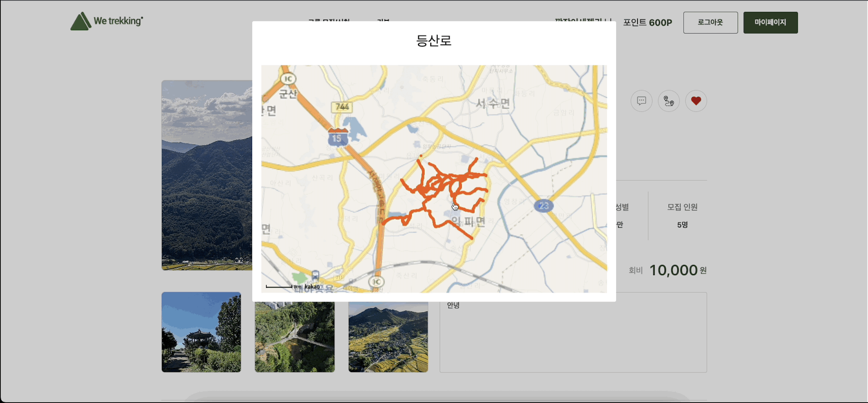This screenshot has height=403, width=868.
Task: Select the trekking route pins icon
Action: (668, 101)
